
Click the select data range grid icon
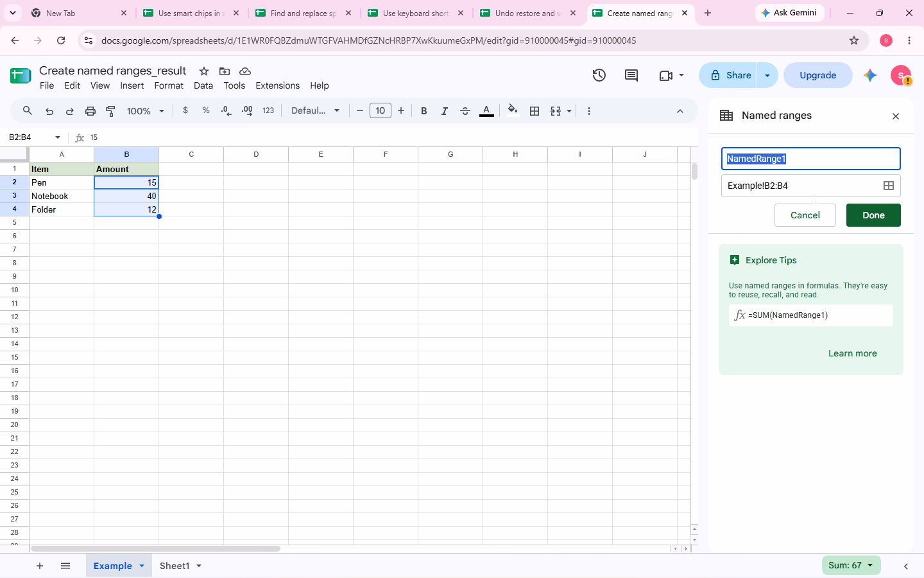[x=889, y=186]
